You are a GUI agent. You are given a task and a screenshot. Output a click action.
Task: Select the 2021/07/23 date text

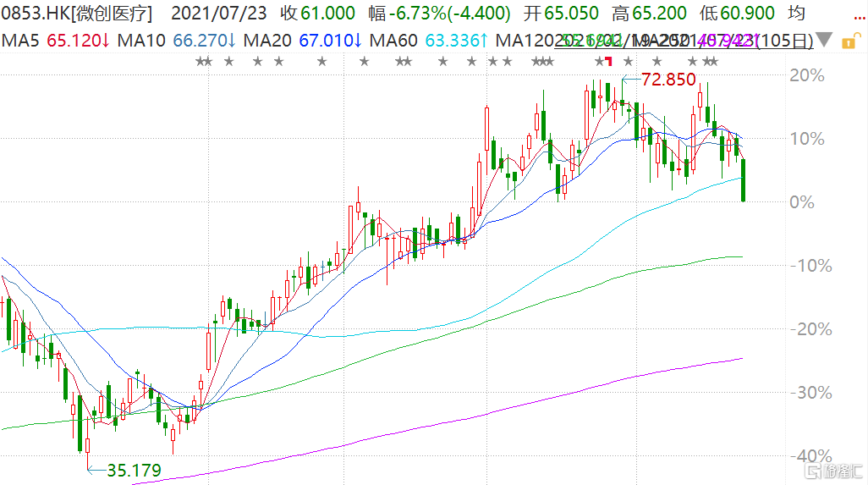click(217, 14)
